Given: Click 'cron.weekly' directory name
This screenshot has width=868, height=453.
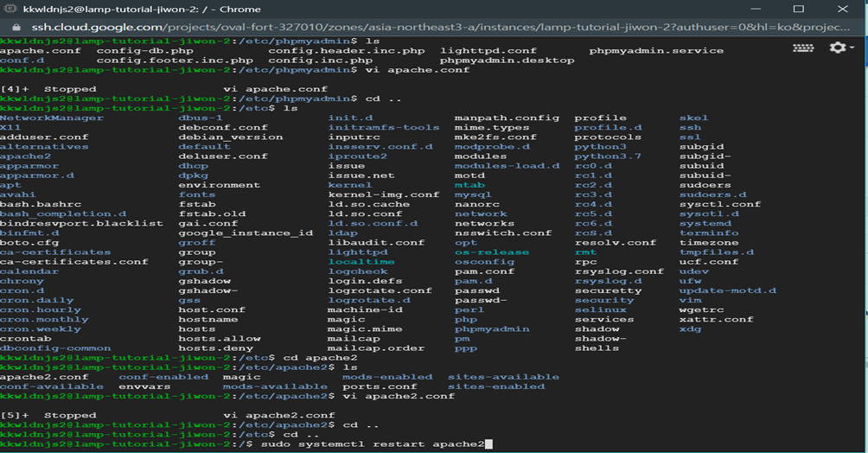Looking at the screenshot, I should (x=41, y=329).
